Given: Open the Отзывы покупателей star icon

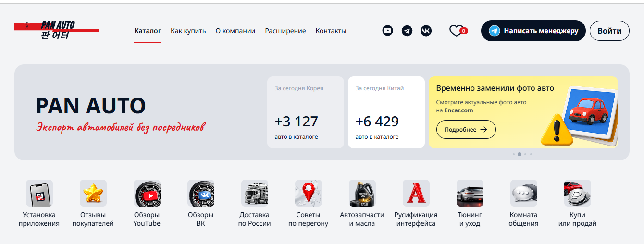Looking at the screenshot, I should click(x=93, y=193).
